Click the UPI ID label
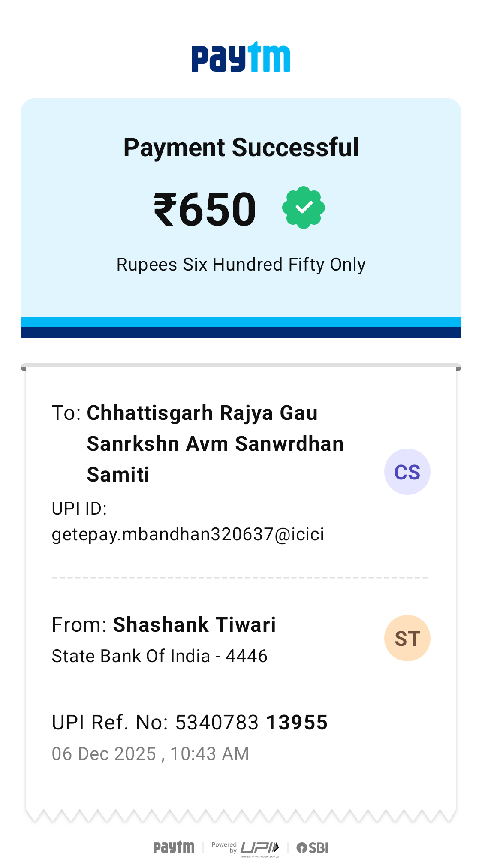 (79, 509)
